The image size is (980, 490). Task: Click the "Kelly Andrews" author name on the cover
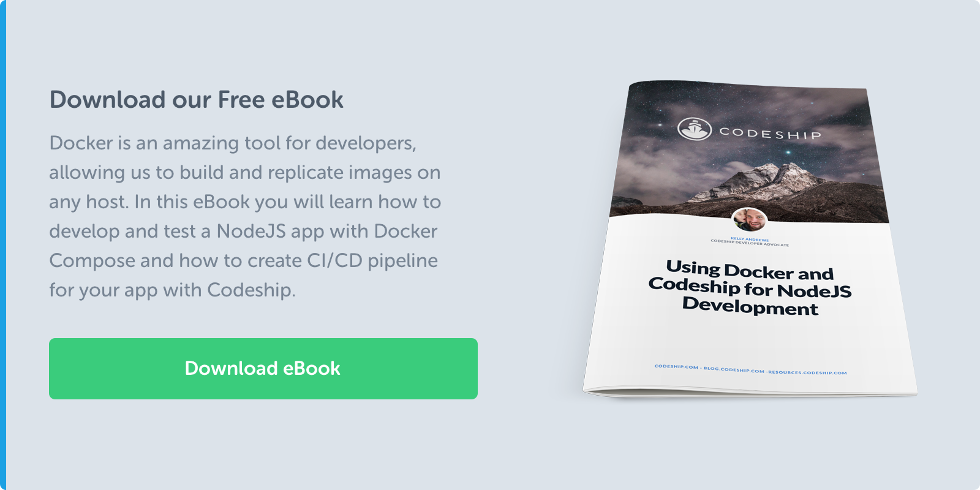click(x=750, y=239)
